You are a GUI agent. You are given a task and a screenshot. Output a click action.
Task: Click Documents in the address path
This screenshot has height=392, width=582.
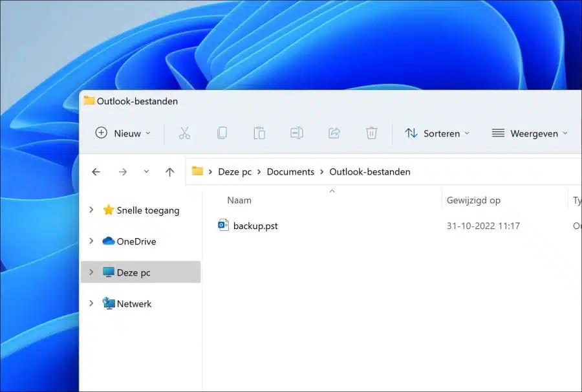(x=290, y=172)
